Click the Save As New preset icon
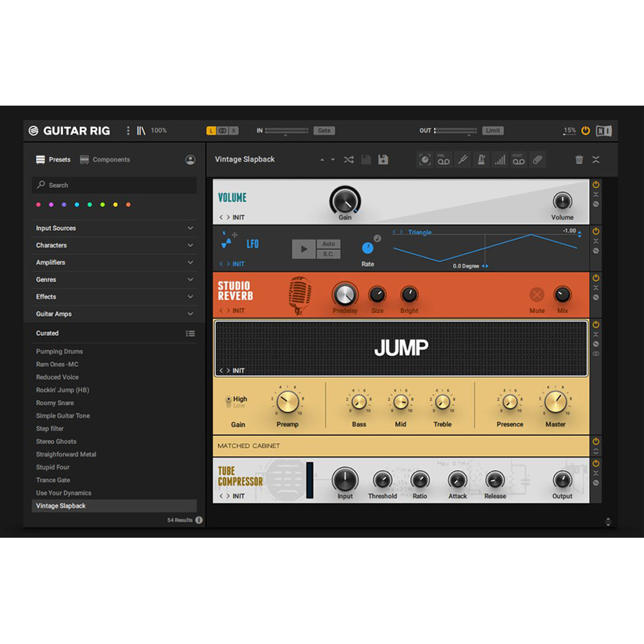The image size is (644, 644). pos(383,160)
